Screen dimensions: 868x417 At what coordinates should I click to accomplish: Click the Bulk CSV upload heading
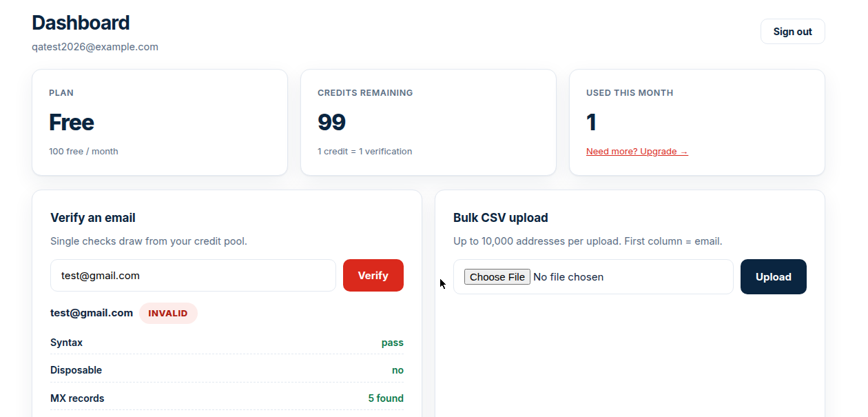tap(501, 218)
